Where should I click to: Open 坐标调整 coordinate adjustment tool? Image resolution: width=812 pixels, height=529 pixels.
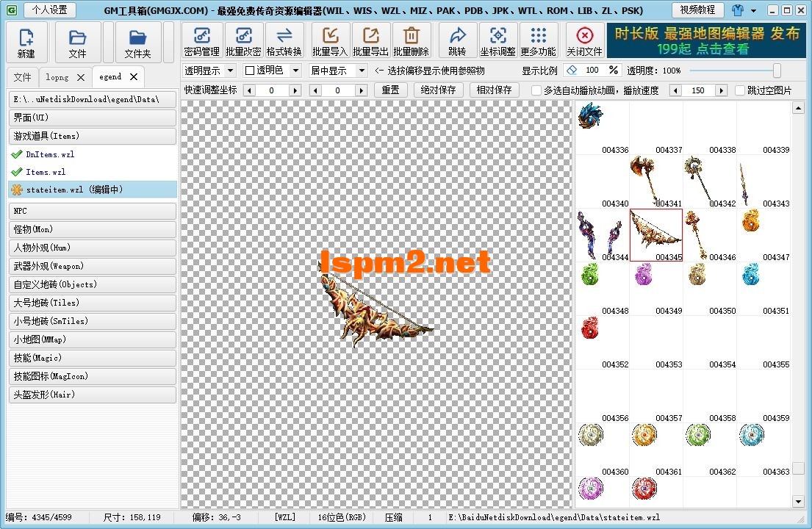point(497,40)
